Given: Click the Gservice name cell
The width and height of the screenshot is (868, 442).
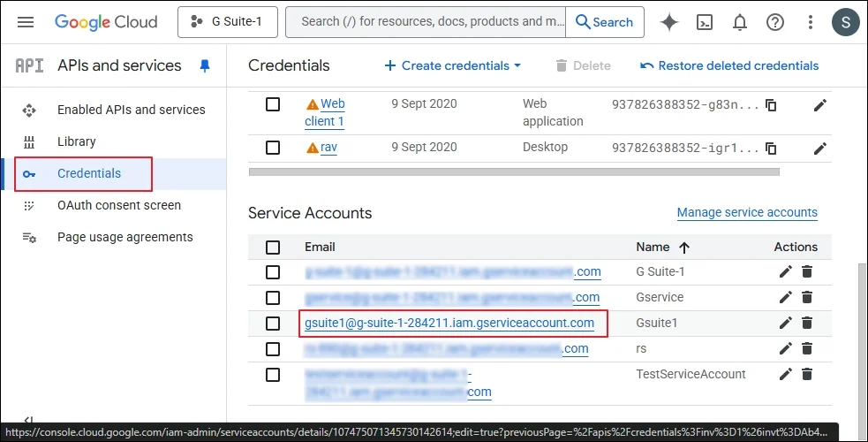Looking at the screenshot, I should click(x=660, y=297).
